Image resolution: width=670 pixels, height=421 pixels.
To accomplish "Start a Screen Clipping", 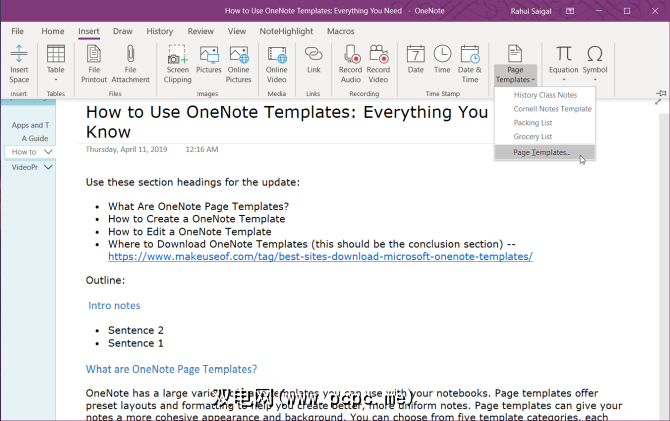I will click(177, 64).
